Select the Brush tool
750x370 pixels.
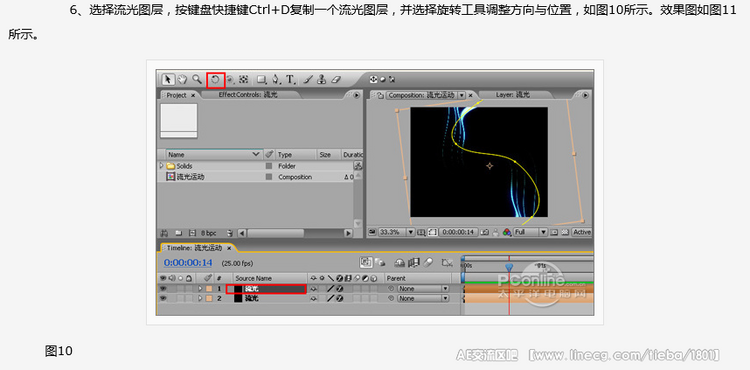(308, 79)
